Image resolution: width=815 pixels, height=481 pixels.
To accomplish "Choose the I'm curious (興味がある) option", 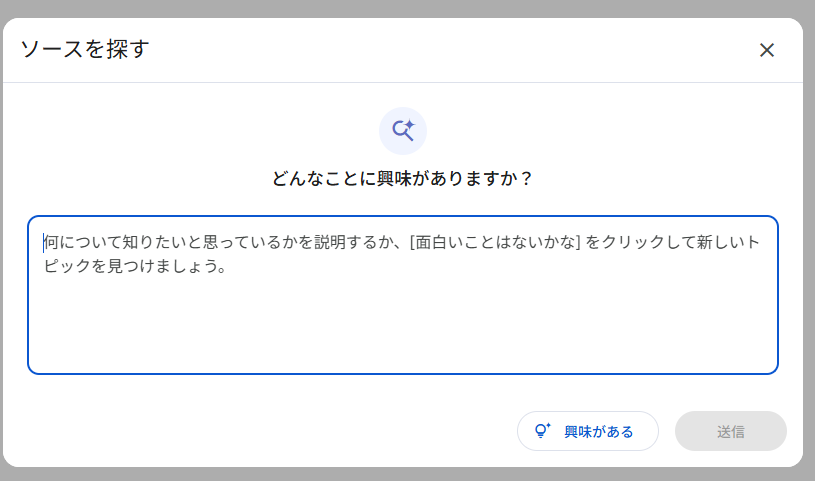I will coord(588,431).
